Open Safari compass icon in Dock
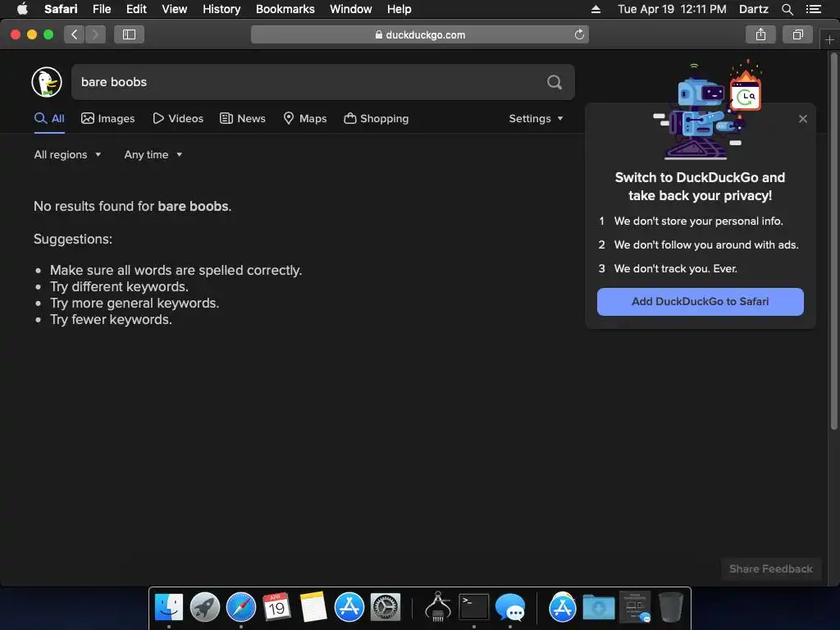The width and height of the screenshot is (840, 630). click(x=241, y=607)
